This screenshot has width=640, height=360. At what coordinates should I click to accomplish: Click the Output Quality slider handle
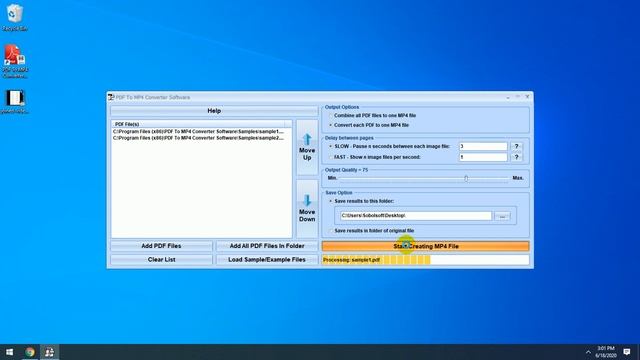tap(466, 178)
